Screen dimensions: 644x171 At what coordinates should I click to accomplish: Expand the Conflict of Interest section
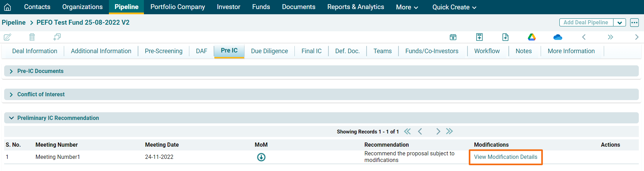(x=11, y=95)
